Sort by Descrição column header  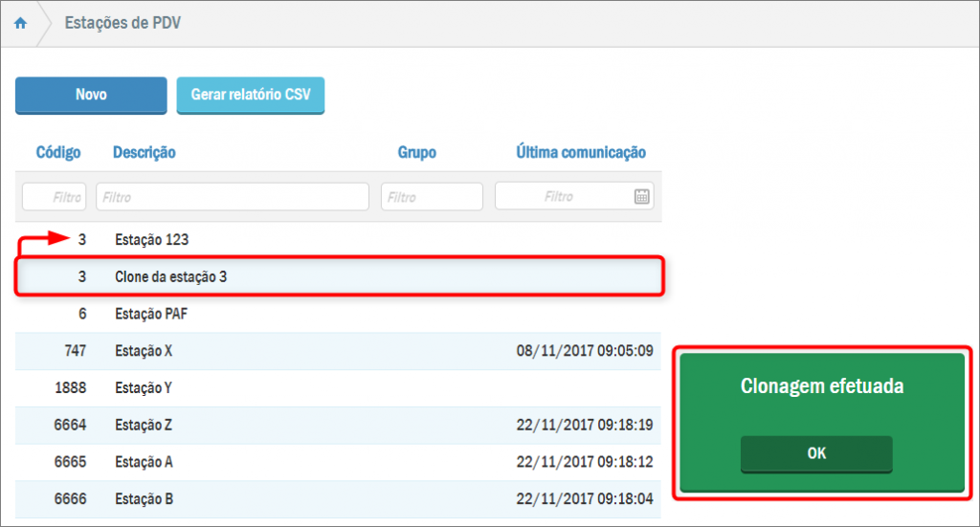145,153
